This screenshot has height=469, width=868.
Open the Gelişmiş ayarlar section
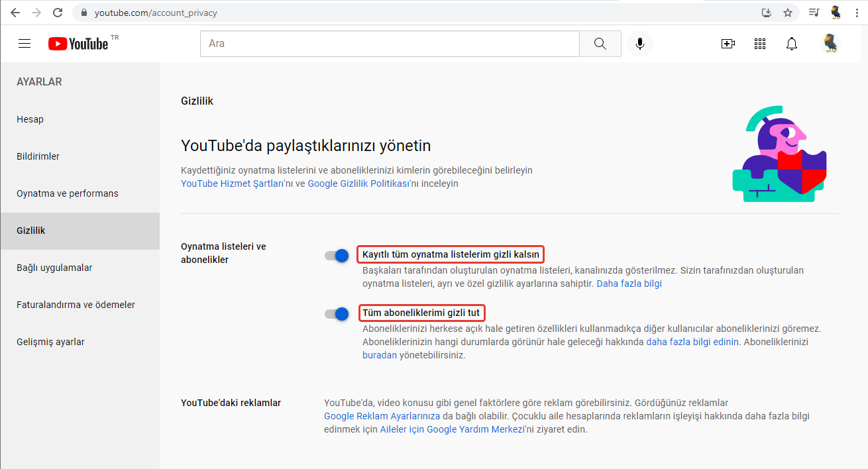[x=80, y=342]
